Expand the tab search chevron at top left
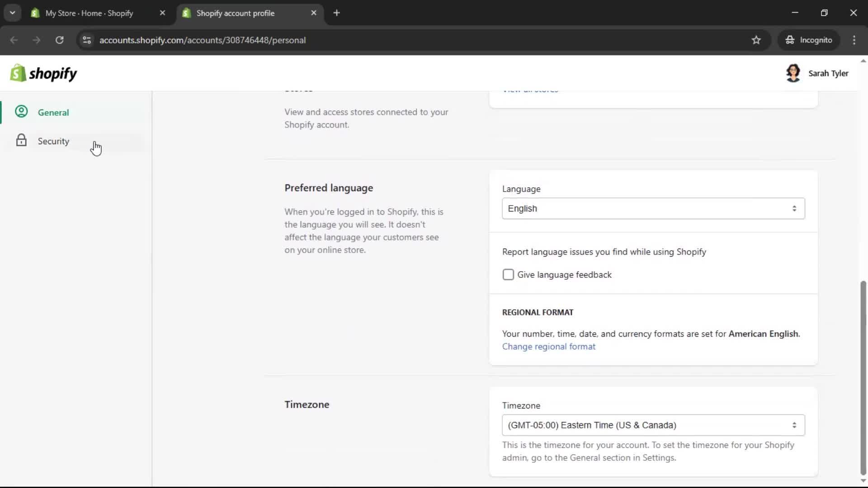The image size is (868, 488). pyautogui.click(x=13, y=13)
